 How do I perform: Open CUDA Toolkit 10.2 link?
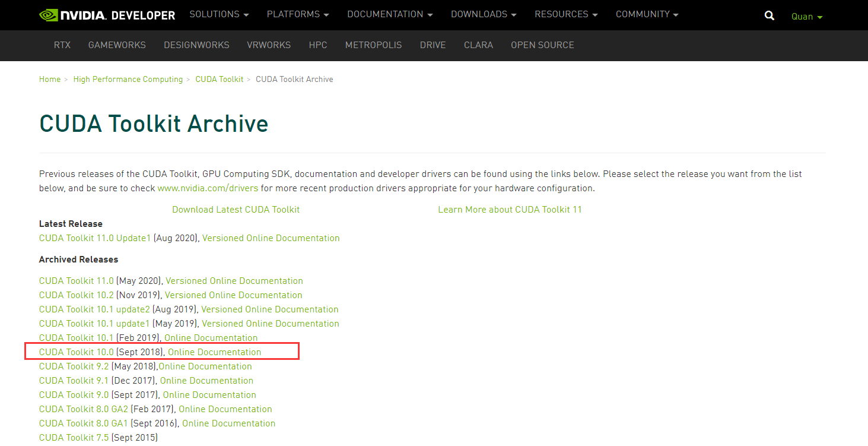click(76, 295)
